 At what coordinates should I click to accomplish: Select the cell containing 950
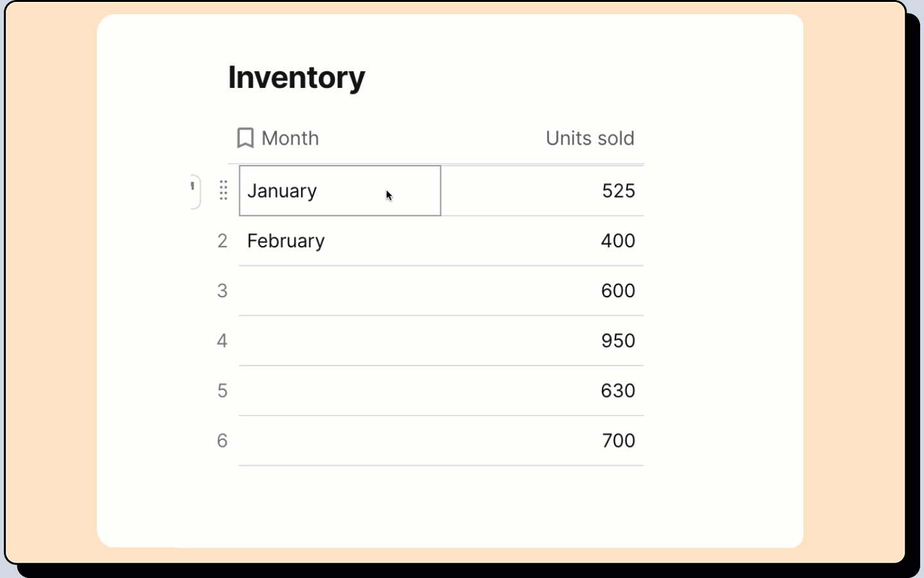coord(542,341)
